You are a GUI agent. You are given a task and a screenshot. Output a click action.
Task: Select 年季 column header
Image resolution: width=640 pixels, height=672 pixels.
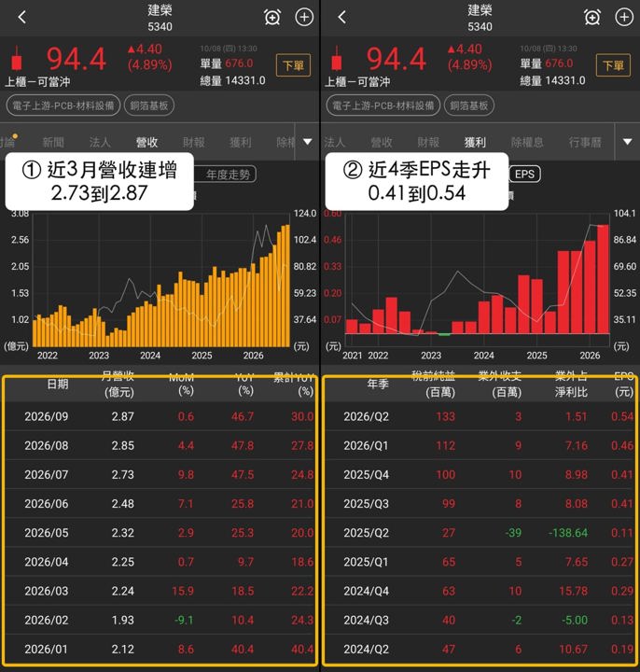(x=378, y=384)
